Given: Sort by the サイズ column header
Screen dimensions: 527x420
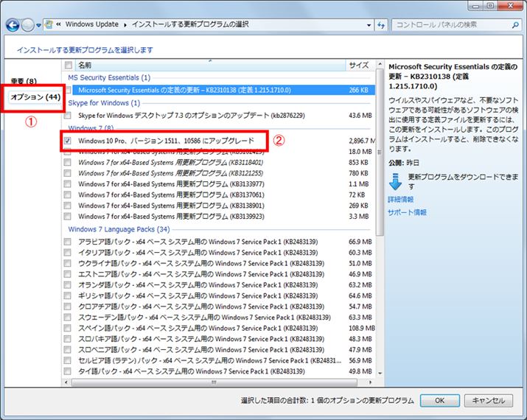Looking at the screenshot, I should [359, 65].
